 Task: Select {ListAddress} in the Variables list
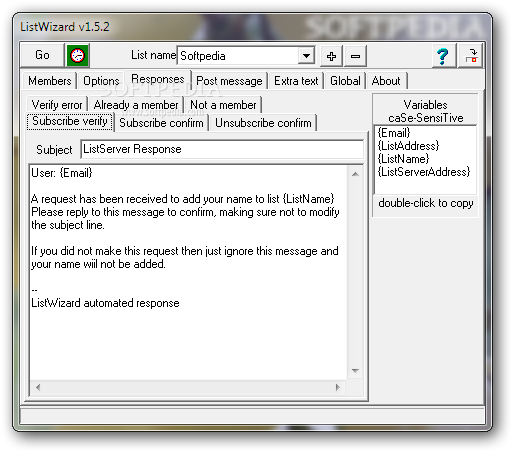409,146
